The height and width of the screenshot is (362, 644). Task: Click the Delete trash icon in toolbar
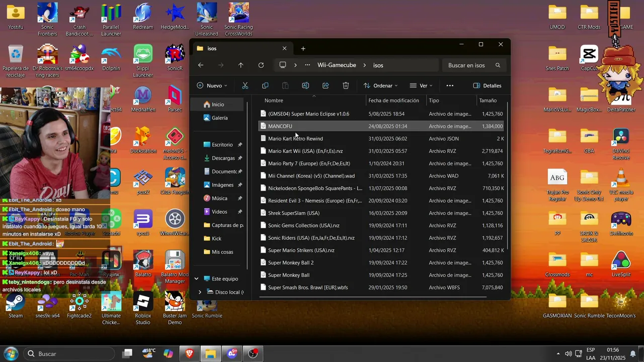[x=346, y=85]
